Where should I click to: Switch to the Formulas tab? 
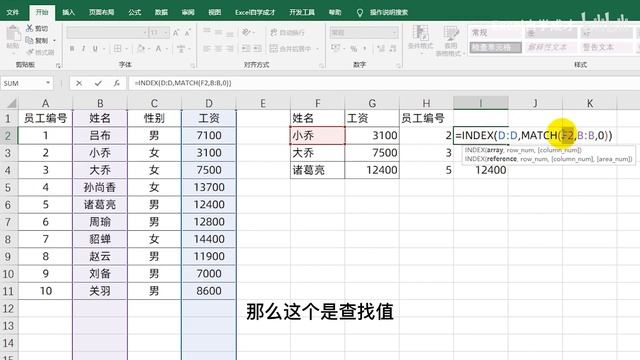135,12
